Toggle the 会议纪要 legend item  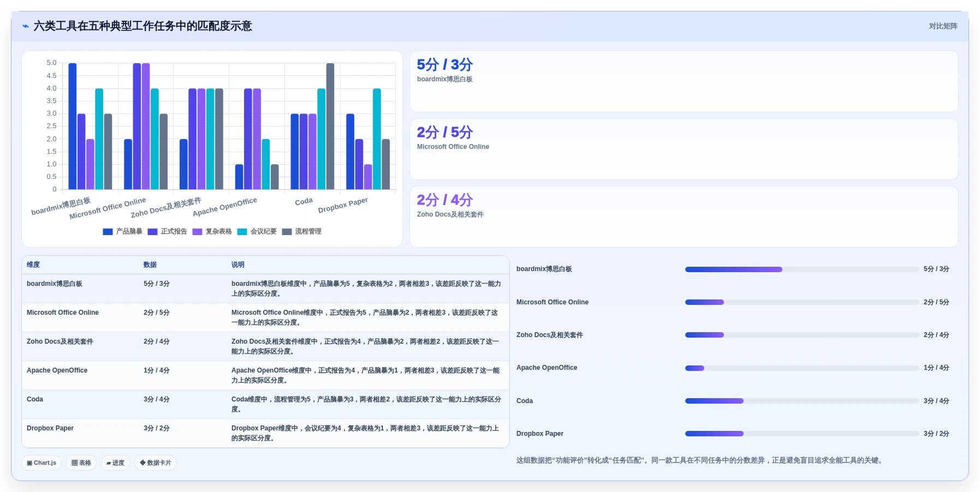[257, 232]
